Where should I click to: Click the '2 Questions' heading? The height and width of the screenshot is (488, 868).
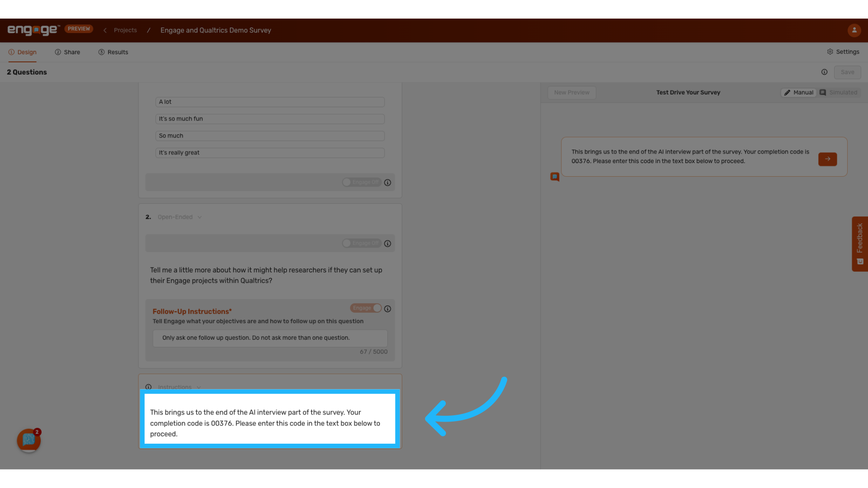coord(27,72)
